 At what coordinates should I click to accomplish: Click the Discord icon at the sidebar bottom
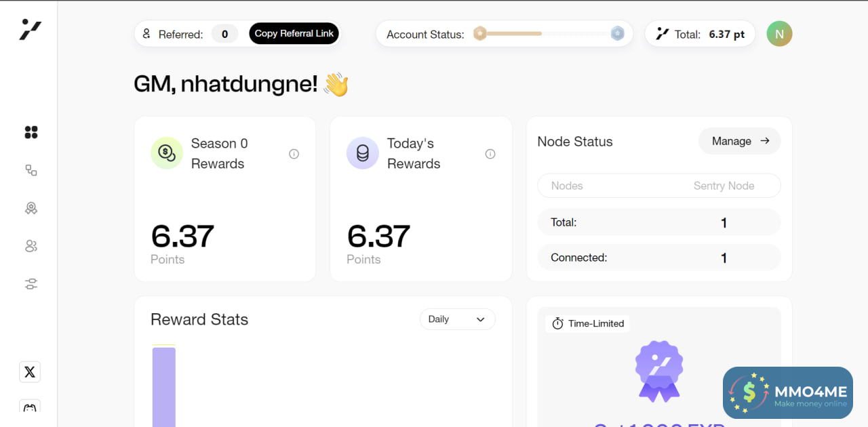30,408
